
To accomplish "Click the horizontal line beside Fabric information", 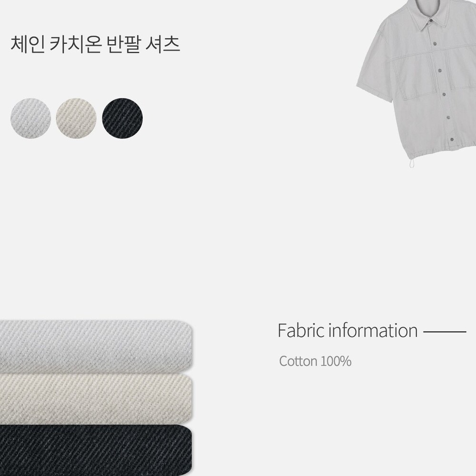I will coord(445,332).
